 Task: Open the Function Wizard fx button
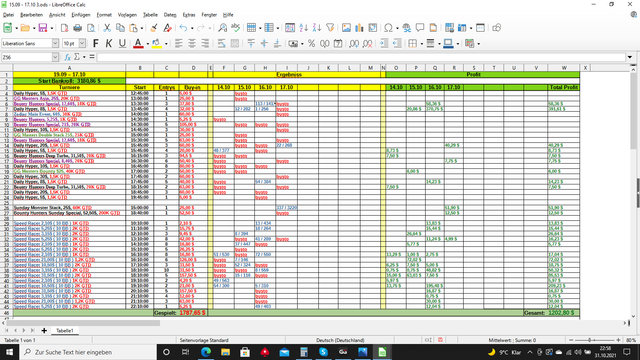click(68, 57)
